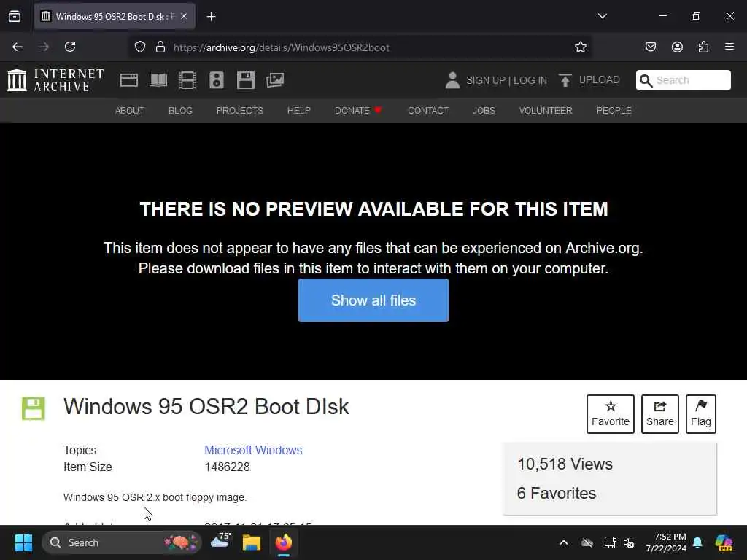Open the Web (Wayback) media icon

(x=128, y=80)
